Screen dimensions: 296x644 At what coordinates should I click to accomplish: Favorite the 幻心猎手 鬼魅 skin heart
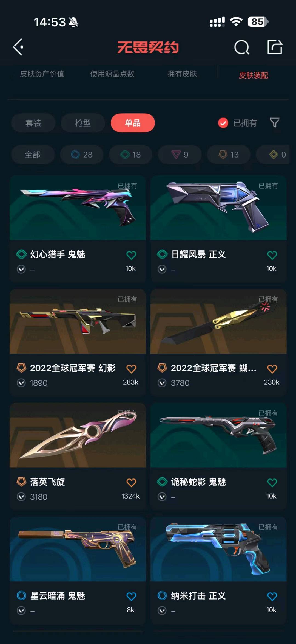tap(131, 255)
